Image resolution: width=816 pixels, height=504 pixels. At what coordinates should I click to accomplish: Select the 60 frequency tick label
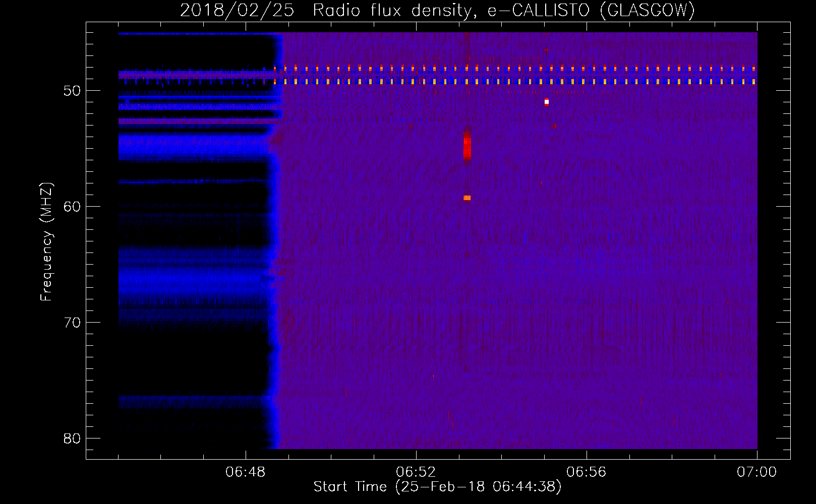click(x=72, y=207)
